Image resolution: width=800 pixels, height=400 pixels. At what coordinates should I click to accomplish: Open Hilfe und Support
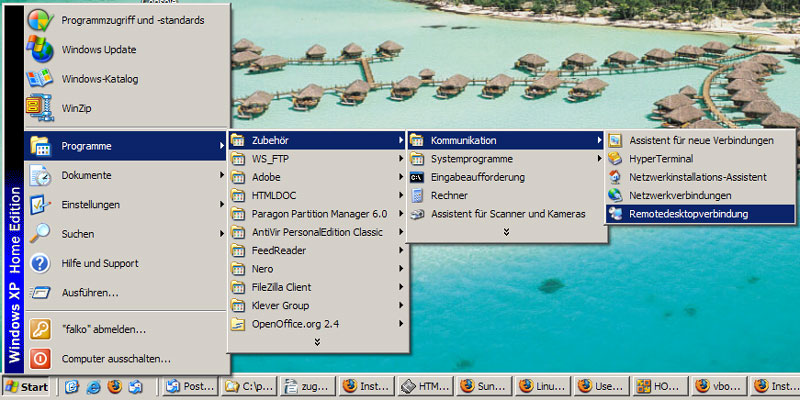pos(127,263)
